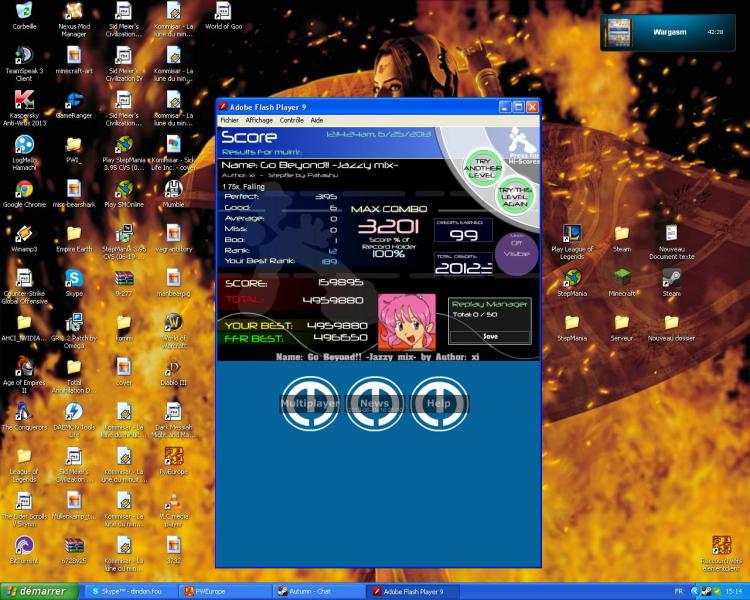Click the Wargasm now-playing widget
750x600 pixels.
(665, 32)
